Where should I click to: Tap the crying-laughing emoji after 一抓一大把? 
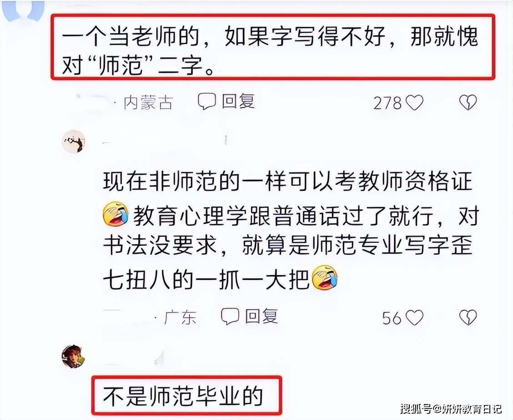point(325,278)
